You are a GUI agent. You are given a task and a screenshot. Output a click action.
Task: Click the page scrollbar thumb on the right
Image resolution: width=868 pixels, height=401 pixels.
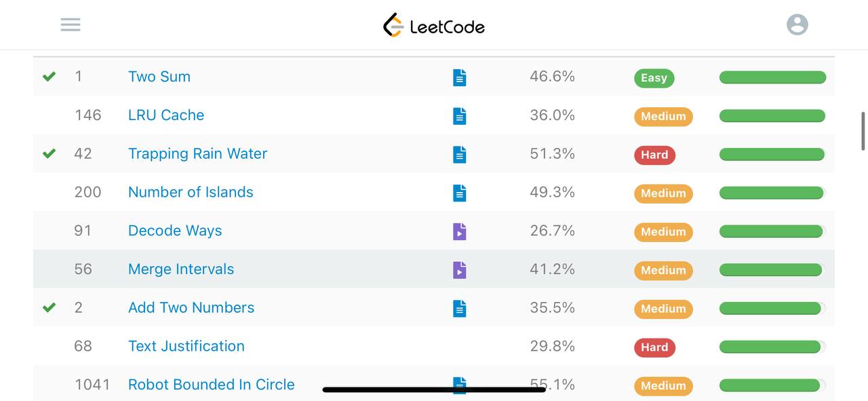coord(863,131)
